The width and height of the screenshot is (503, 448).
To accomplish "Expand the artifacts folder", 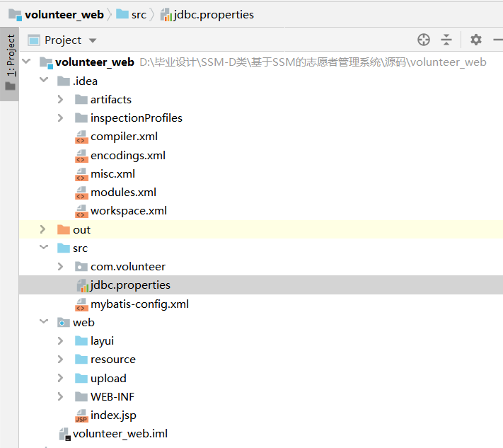I will pyautogui.click(x=61, y=100).
